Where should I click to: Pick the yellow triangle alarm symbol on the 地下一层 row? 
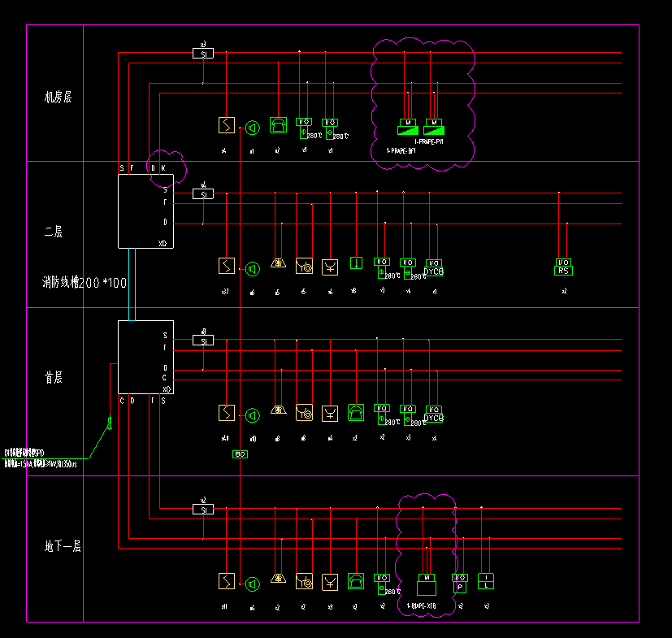pos(278,579)
